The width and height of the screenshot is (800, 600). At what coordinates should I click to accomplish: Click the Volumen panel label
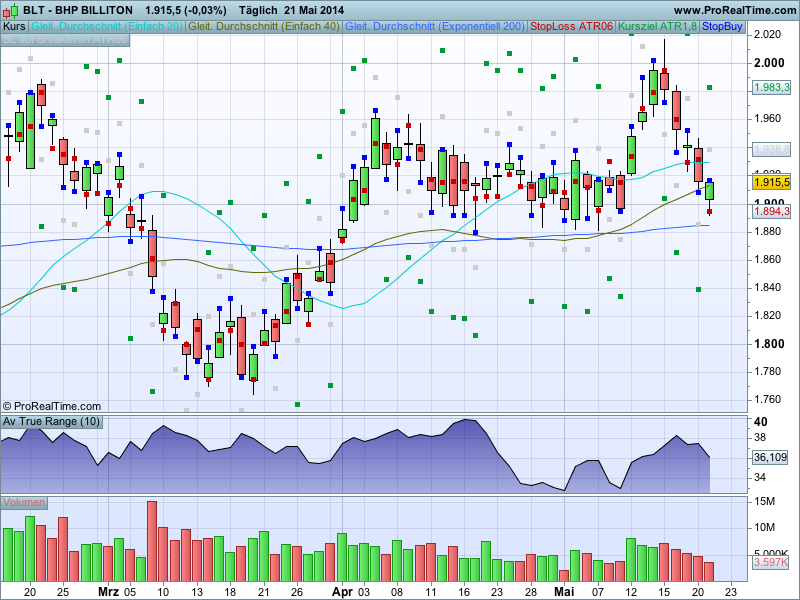pos(23,503)
